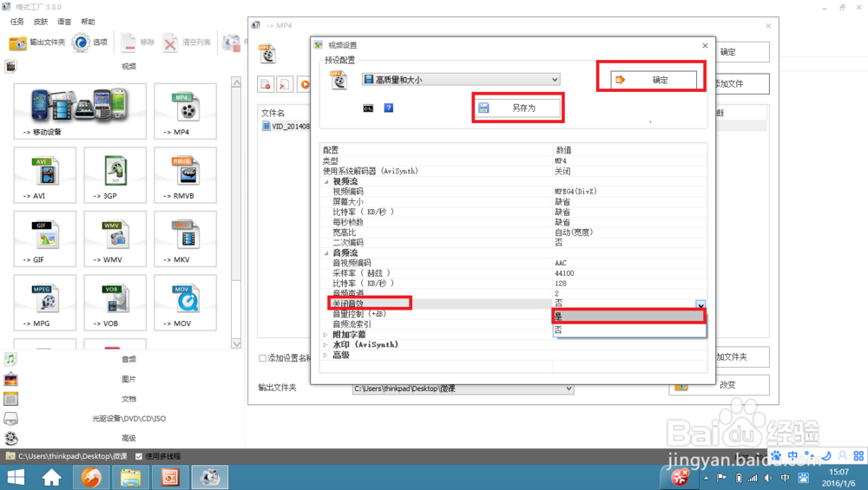Toggle the 添加设置名称 checkbox

pyautogui.click(x=262, y=358)
